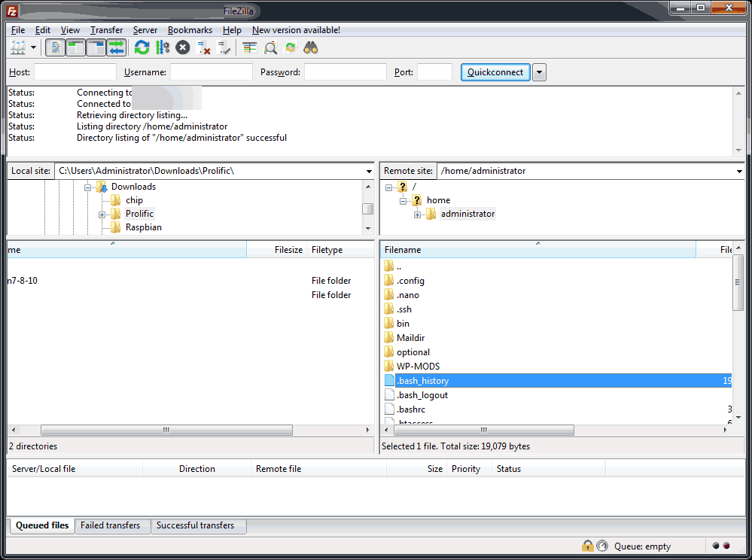Expand the remote administrator folder
752x560 pixels.
(x=417, y=215)
